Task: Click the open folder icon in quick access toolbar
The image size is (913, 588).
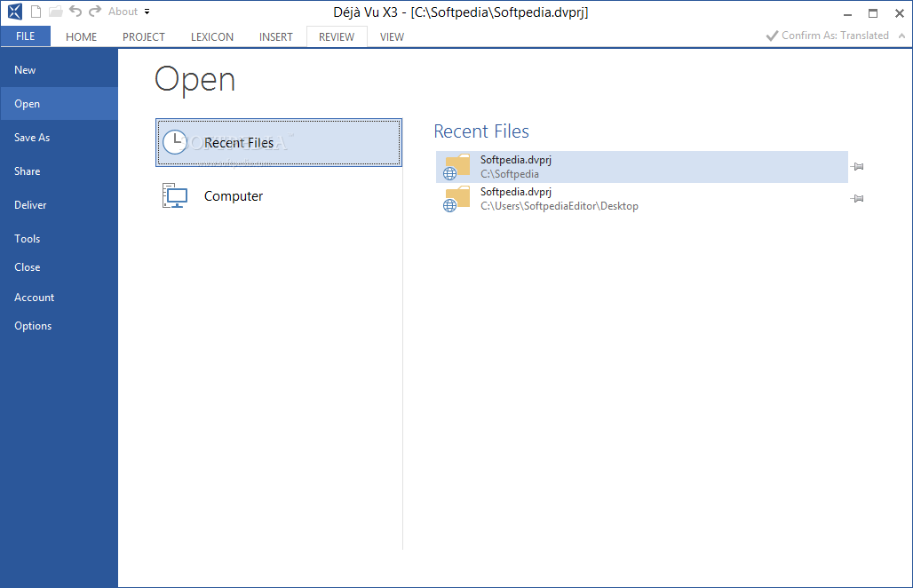Action: 55,12
